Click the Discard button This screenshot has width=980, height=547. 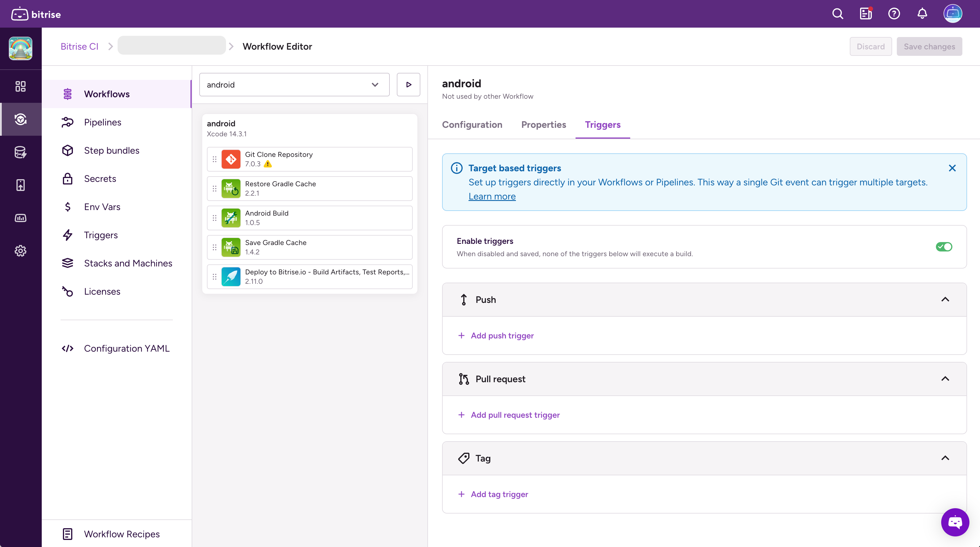(871, 46)
